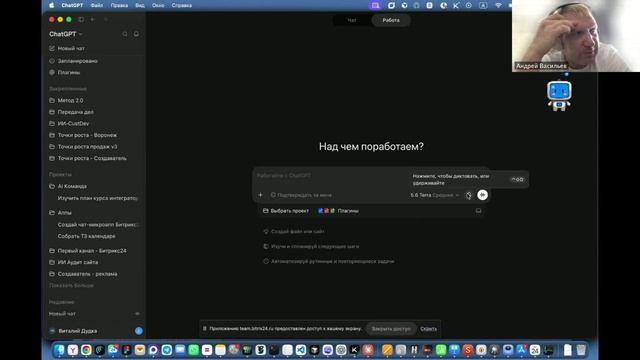Open project Точки роста - Создаватель
The image size is (640, 360).
click(88, 158)
